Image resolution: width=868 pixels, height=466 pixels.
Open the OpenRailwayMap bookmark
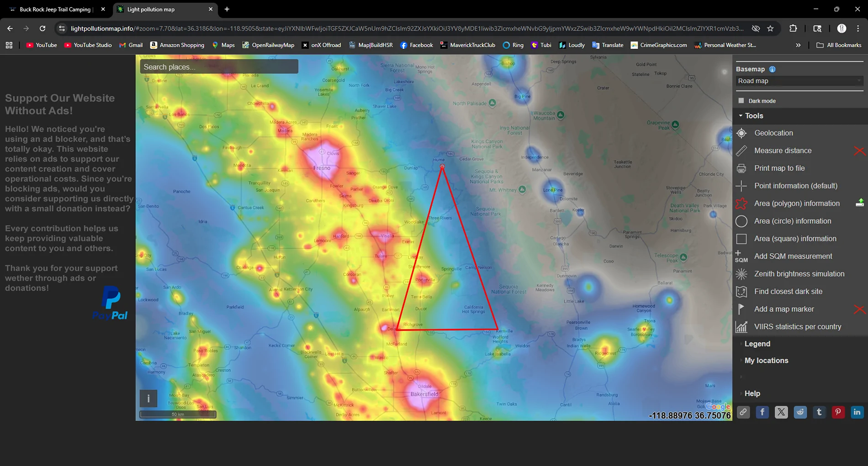click(268, 45)
